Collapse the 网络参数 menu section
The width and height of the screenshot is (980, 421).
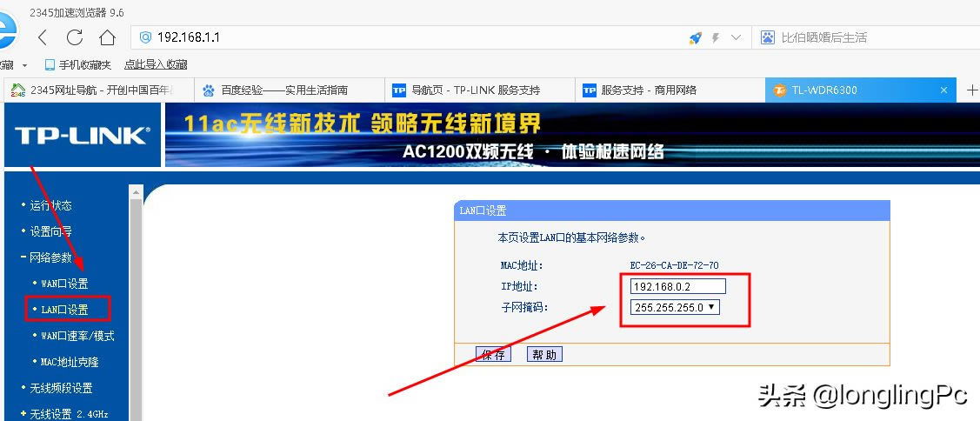coord(46,257)
